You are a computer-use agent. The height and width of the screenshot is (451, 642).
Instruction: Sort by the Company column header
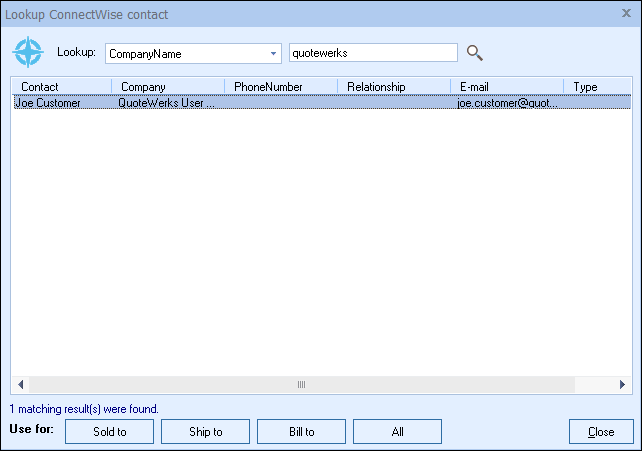pyautogui.click(x=166, y=87)
